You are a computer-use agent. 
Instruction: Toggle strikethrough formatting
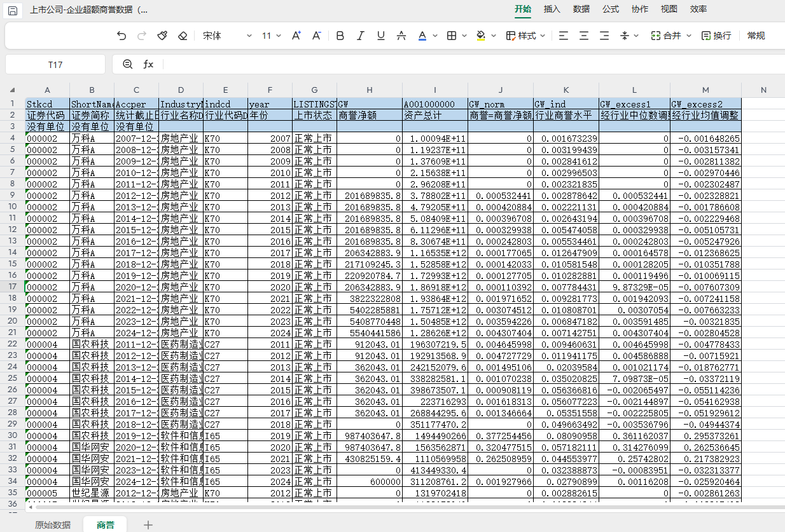click(401, 36)
